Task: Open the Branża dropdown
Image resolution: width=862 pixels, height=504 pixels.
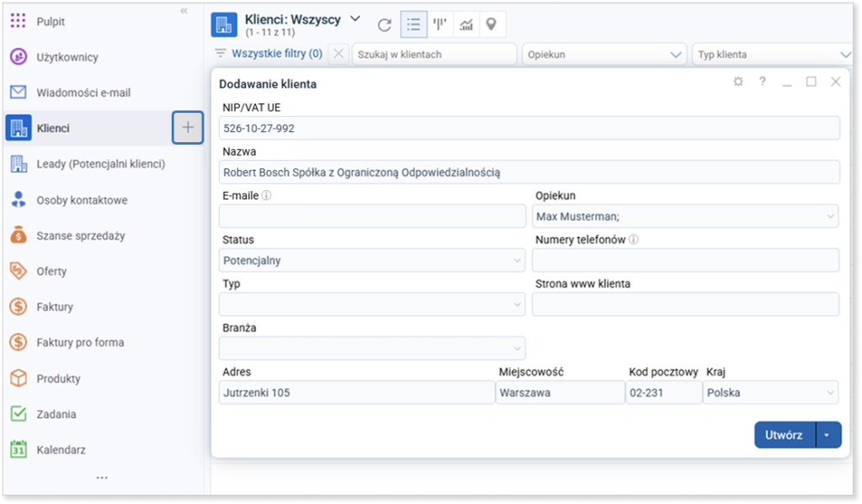Action: pyautogui.click(x=372, y=348)
